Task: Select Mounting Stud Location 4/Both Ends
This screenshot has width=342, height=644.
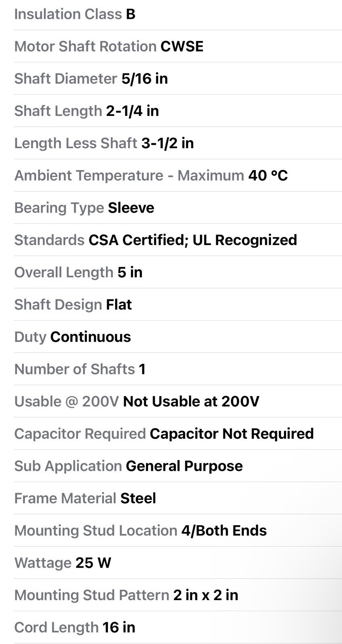Action: 178,530
